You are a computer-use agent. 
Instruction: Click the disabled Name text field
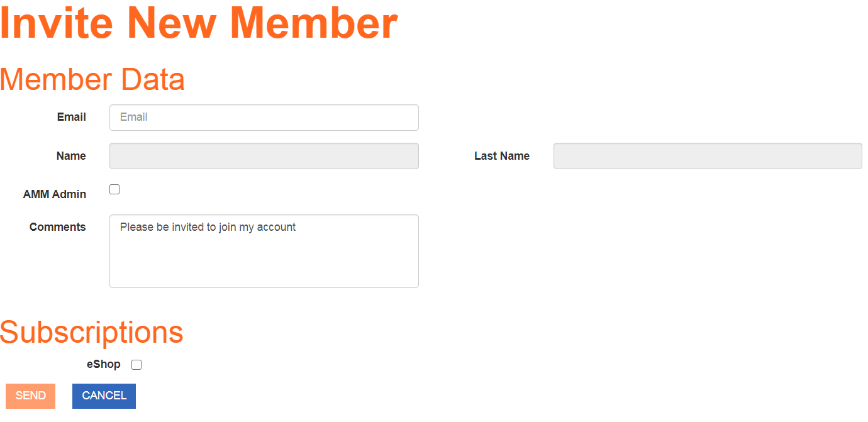coord(264,156)
